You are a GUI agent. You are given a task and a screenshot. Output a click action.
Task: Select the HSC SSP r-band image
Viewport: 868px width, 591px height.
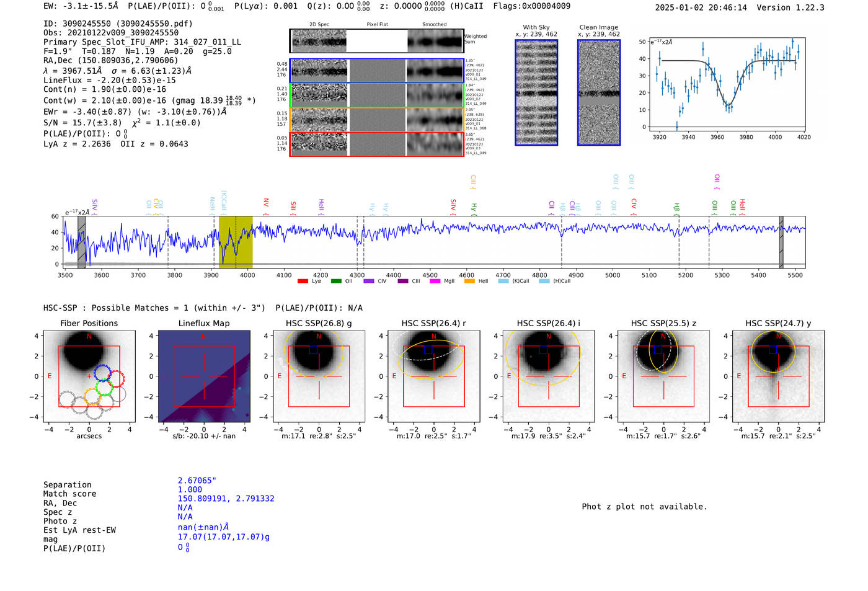coord(434,376)
